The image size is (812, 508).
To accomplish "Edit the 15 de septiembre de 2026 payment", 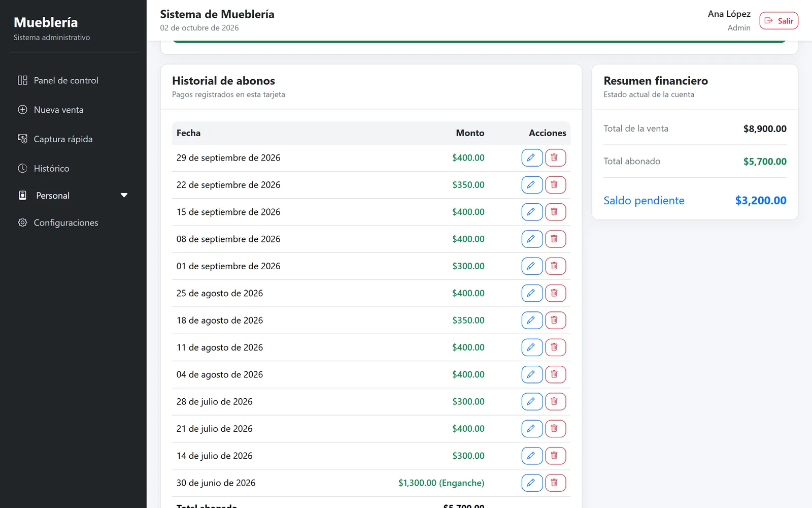I will [532, 212].
